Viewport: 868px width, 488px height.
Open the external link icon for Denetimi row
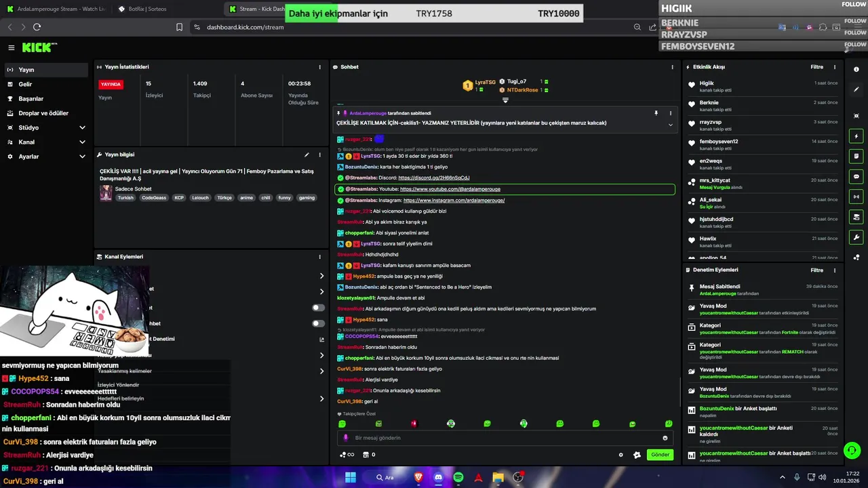coord(321,339)
